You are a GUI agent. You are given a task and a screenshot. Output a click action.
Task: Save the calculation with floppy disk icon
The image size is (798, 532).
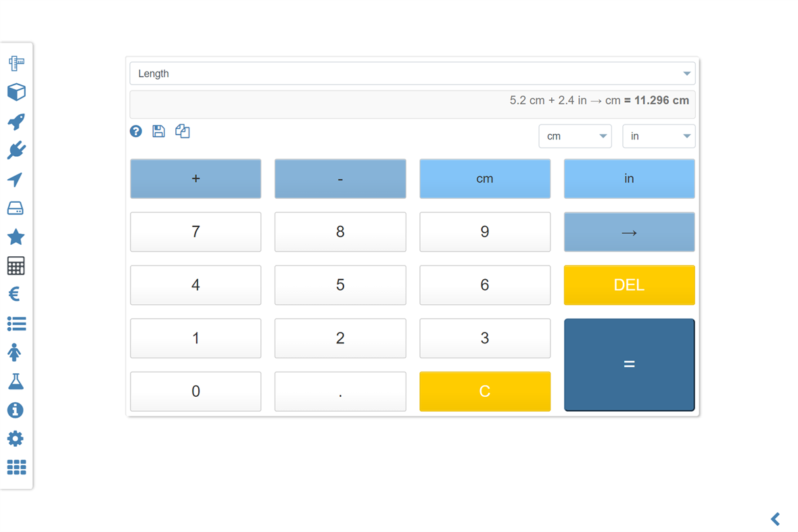[x=159, y=131]
